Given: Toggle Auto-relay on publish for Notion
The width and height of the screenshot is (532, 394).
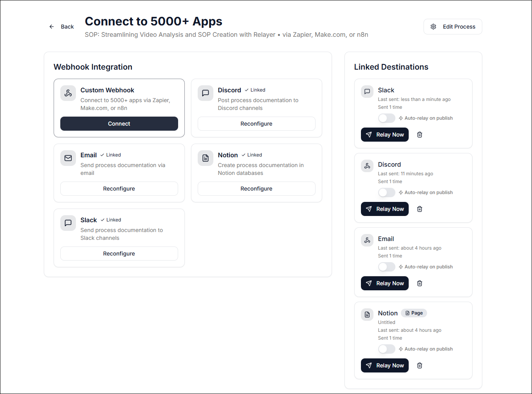Looking at the screenshot, I should pos(386,349).
